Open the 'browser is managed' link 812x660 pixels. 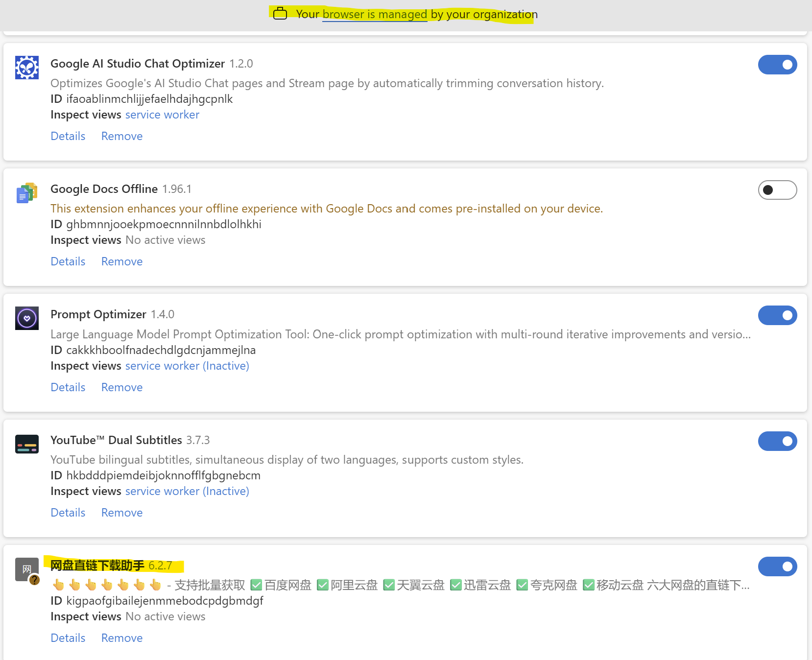[x=375, y=14]
